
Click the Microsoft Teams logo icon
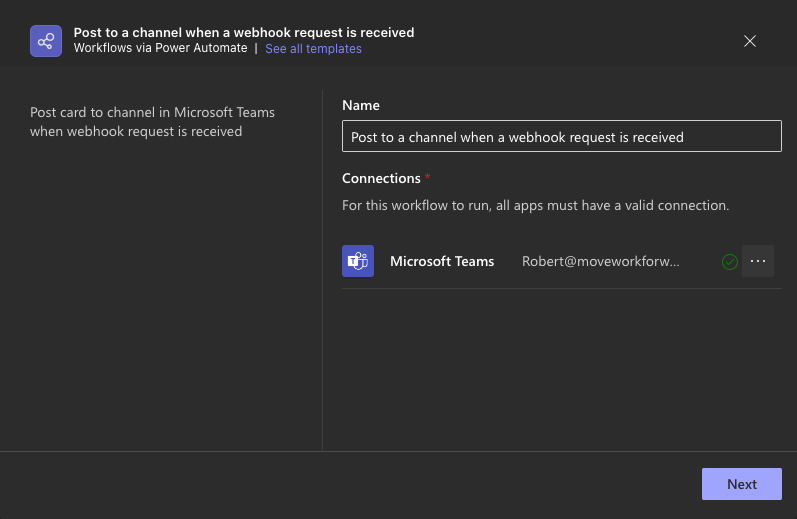pyautogui.click(x=358, y=261)
